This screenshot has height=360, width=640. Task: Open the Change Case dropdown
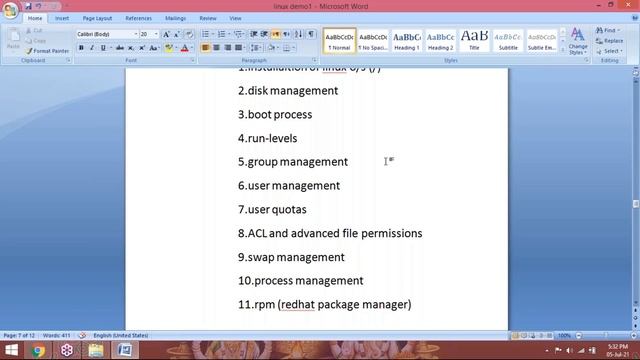tap(154, 48)
